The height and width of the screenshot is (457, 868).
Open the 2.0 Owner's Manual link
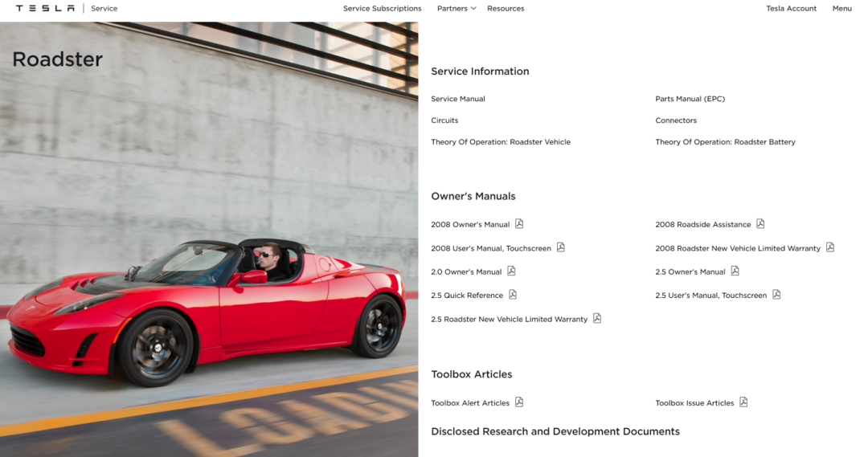(466, 271)
